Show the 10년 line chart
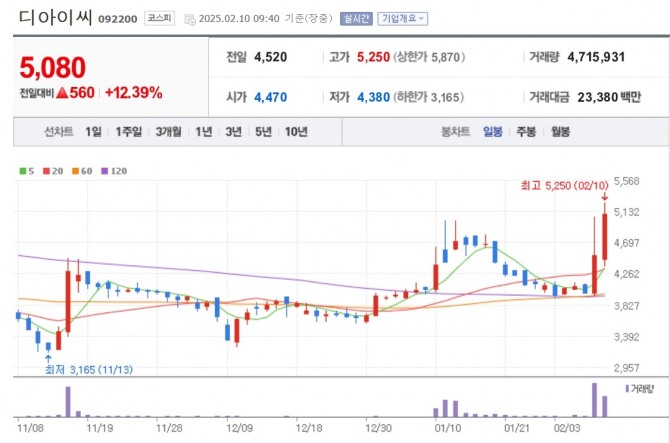The width and height of the screenshot is (670, 443). [296, 131]
